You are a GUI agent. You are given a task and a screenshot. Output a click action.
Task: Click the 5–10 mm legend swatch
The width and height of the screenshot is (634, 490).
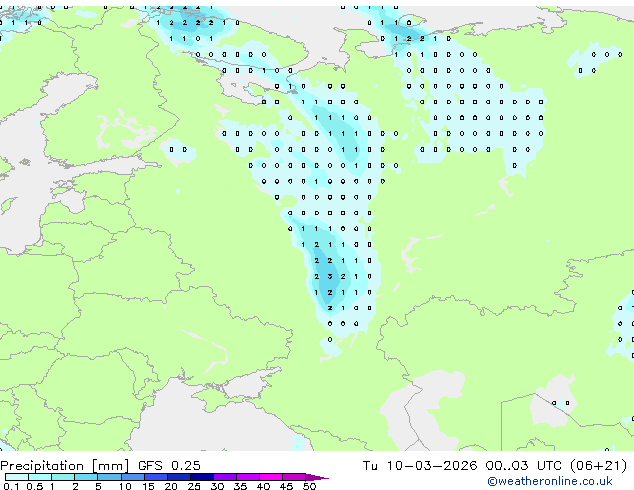[x=109, y=477]
